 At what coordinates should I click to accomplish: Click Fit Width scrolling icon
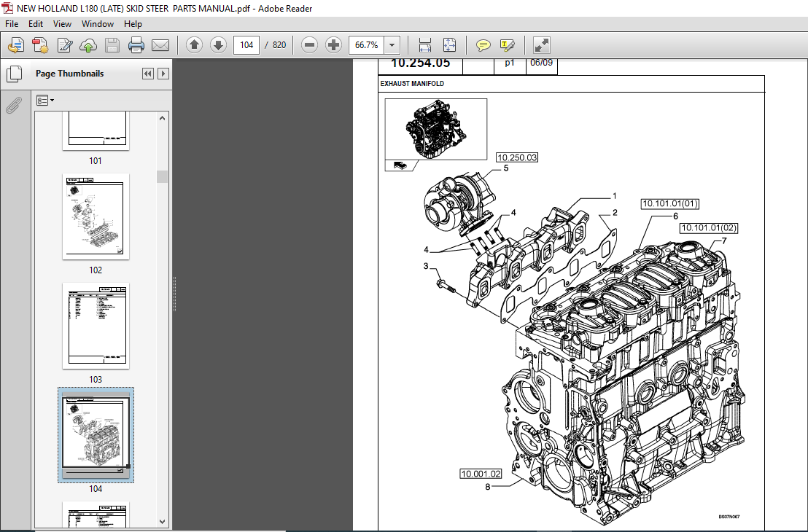[424, 45]
